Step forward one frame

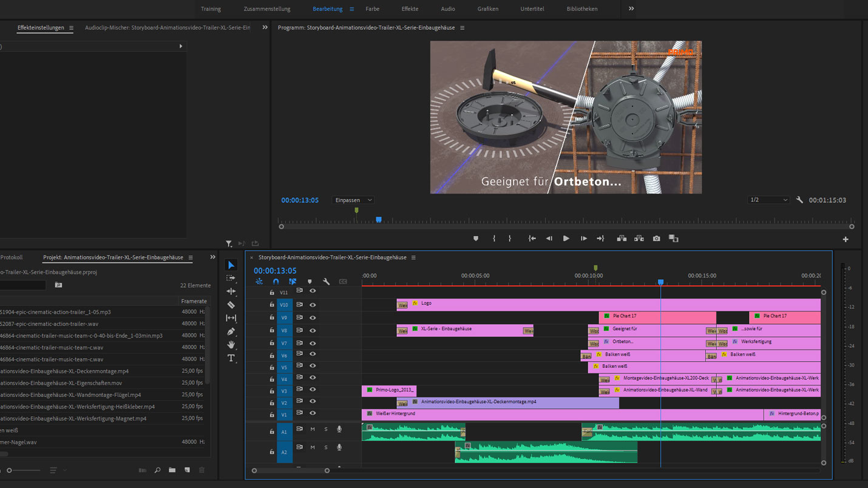(583, 239)
